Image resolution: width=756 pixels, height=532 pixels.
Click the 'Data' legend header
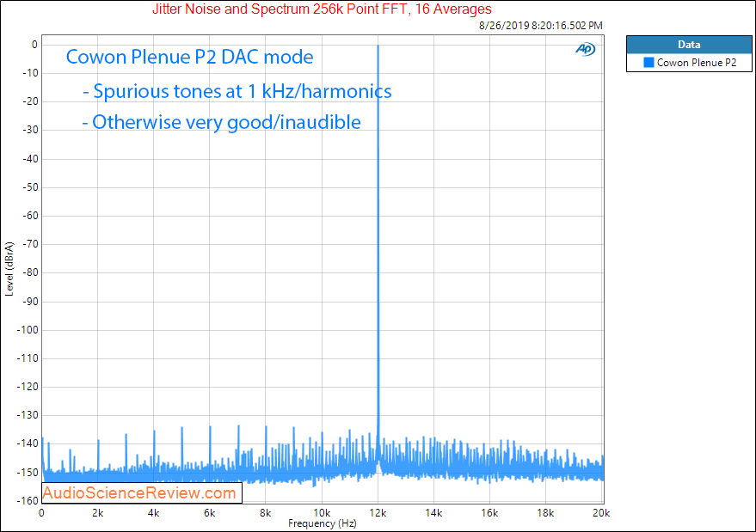point(689,45)
